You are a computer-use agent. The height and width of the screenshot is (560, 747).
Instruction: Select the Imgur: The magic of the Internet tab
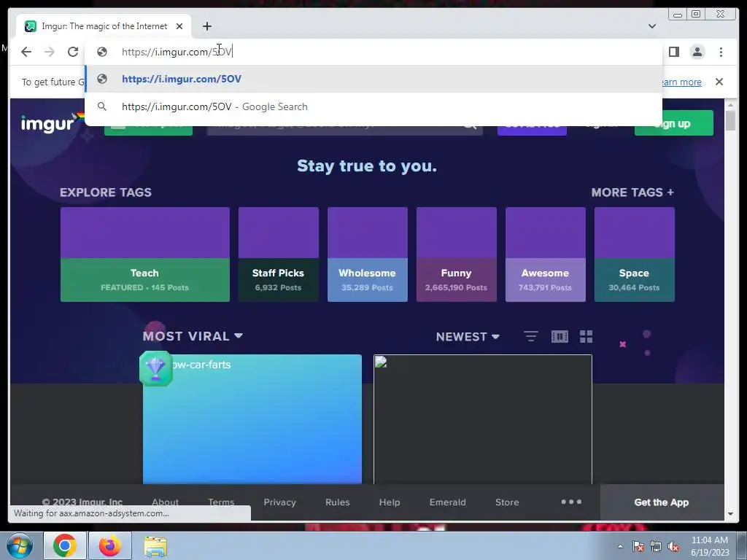104,26
